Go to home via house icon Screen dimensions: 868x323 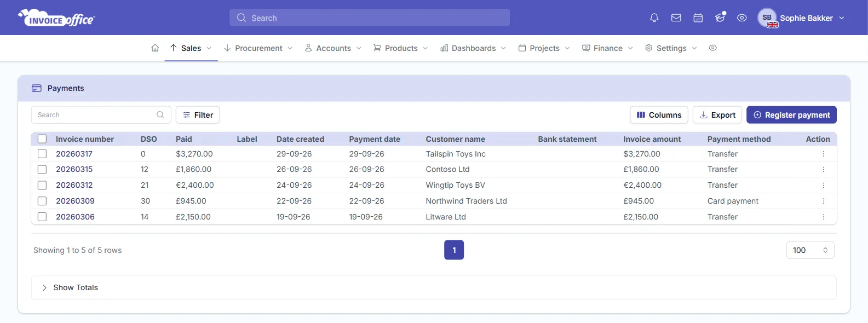tap(155, 48)
